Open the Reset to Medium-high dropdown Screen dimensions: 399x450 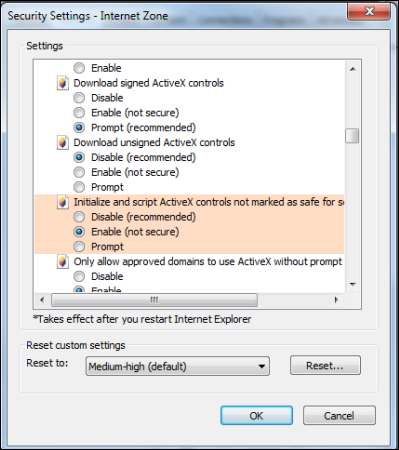(x=177, y=366)
